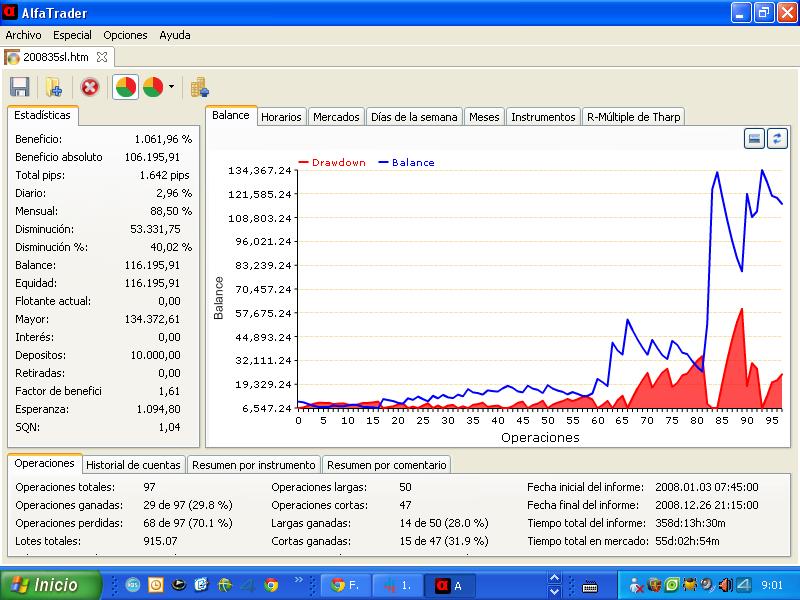Click the chart view button above graph
Image resolution: width=800 pixels, height=600 pixels.
point(755,138)
